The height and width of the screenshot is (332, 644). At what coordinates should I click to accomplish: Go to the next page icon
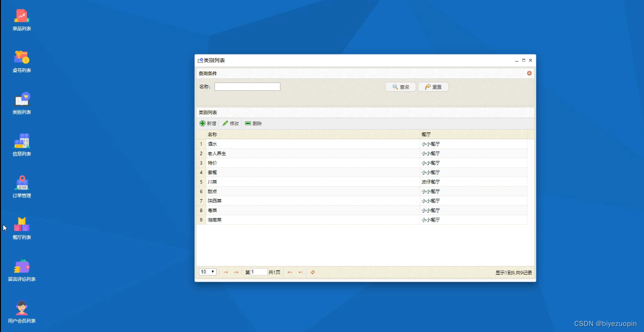click(x=290, y=272)
